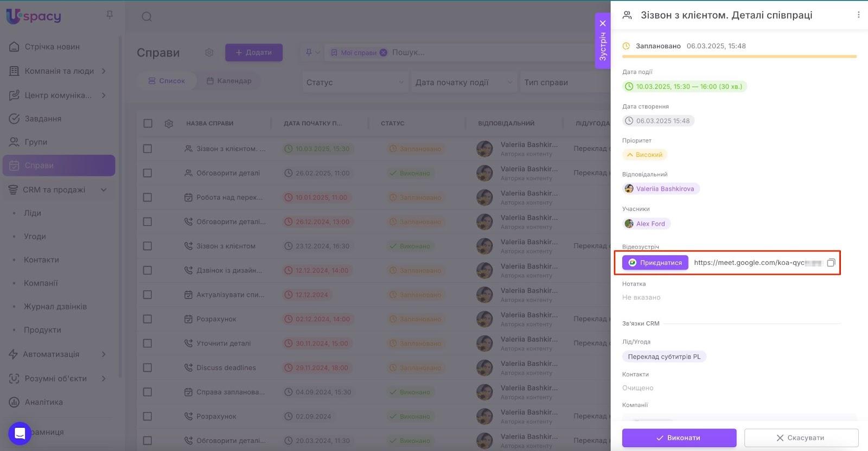Open Журнал дзвінків under CRM
This screenshot has height=451, width=868.
pos(55,307)
